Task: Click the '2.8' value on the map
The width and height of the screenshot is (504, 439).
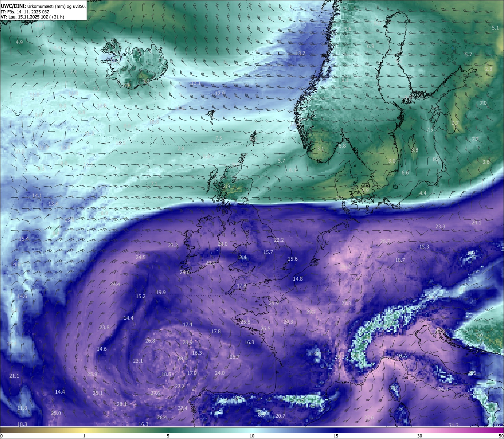Action: (x=489, y=69)
